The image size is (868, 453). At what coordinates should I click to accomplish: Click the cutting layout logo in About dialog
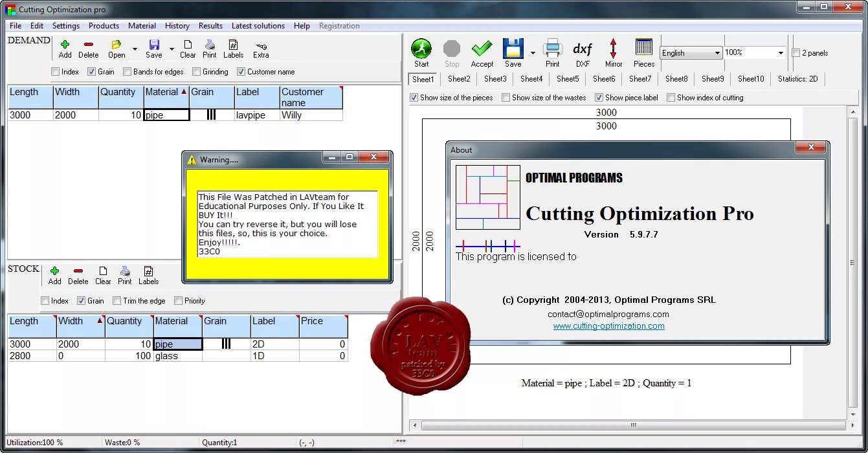488,197
